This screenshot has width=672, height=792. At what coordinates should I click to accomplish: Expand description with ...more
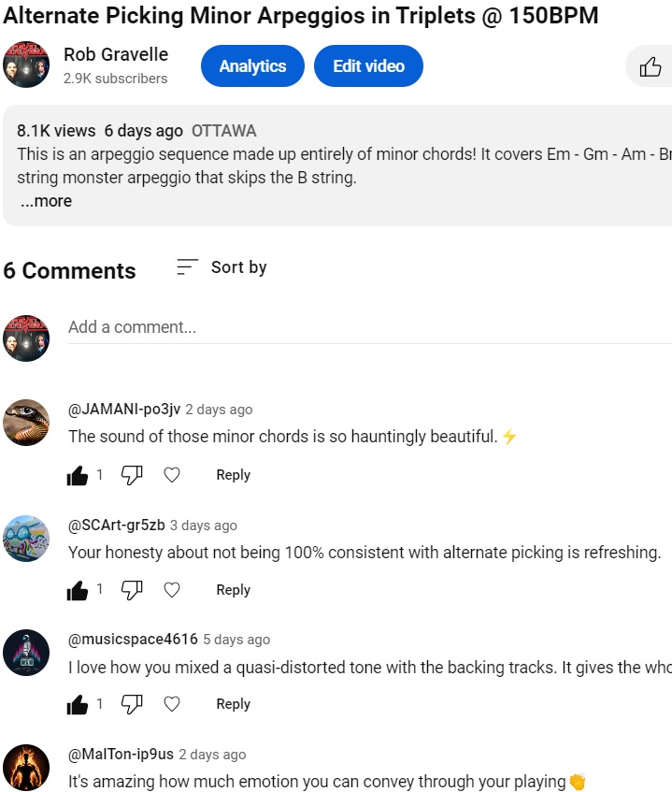pos(46,201)
